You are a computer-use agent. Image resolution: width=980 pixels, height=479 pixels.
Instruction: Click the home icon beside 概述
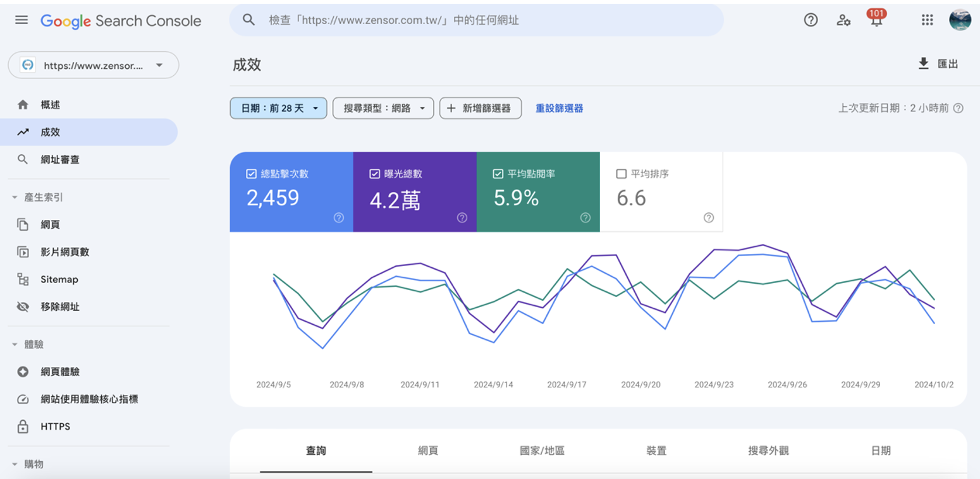[x=23, y=105]
